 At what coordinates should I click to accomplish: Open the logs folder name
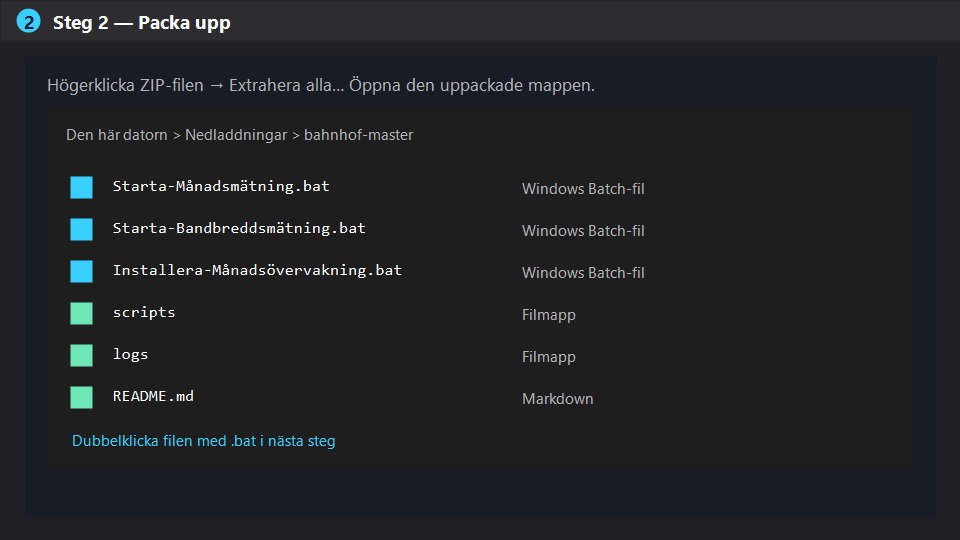(130, 354)
